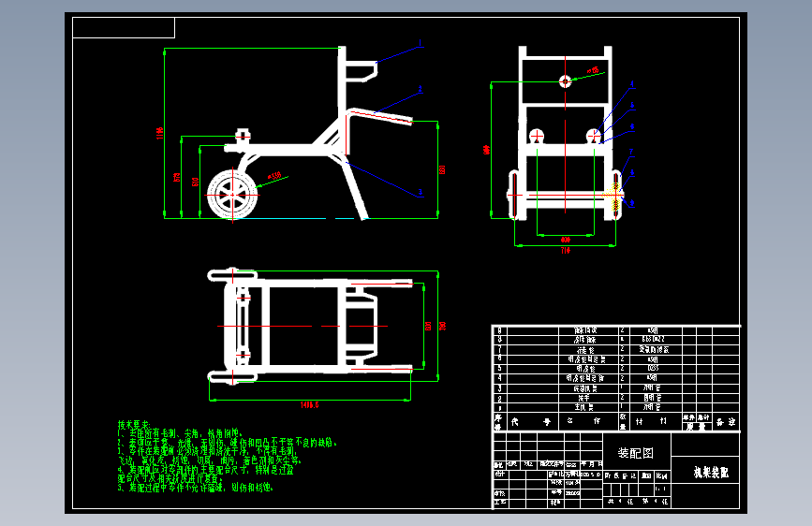Click balloon number 1 in side view
The width and height of the screenshot is (812, 526).
coord(420,43)
